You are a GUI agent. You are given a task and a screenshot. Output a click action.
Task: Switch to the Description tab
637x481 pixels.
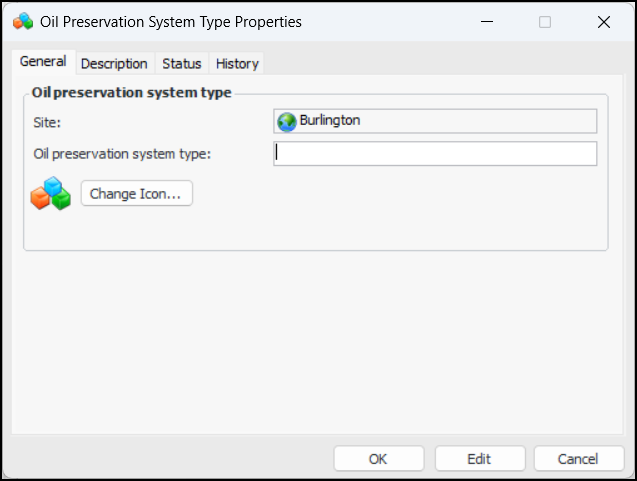[x=114, y=63]
